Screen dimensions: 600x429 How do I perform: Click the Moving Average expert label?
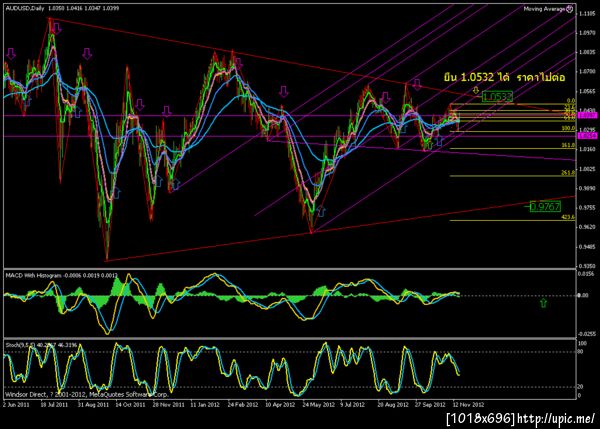point(544,9)
